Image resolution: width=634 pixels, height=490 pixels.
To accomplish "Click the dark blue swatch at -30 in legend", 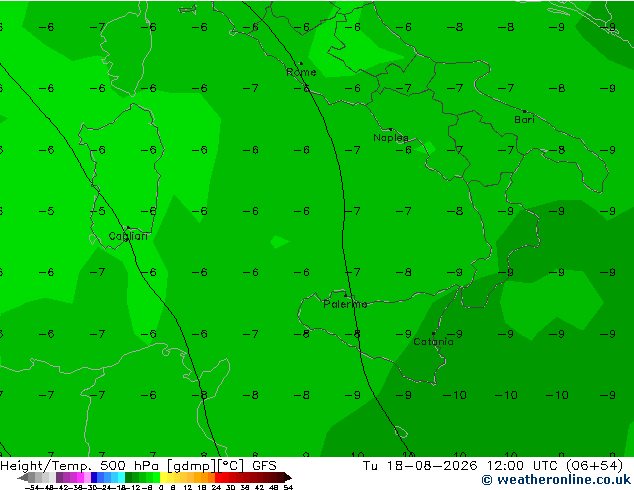I will coord(94,477).
